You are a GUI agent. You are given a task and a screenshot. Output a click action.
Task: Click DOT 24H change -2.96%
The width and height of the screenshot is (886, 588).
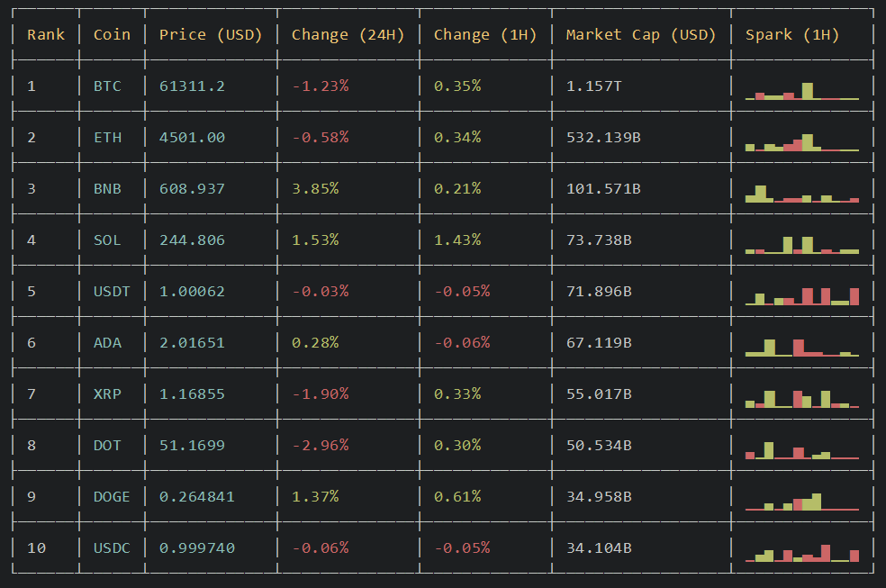(x=321, y=446)
